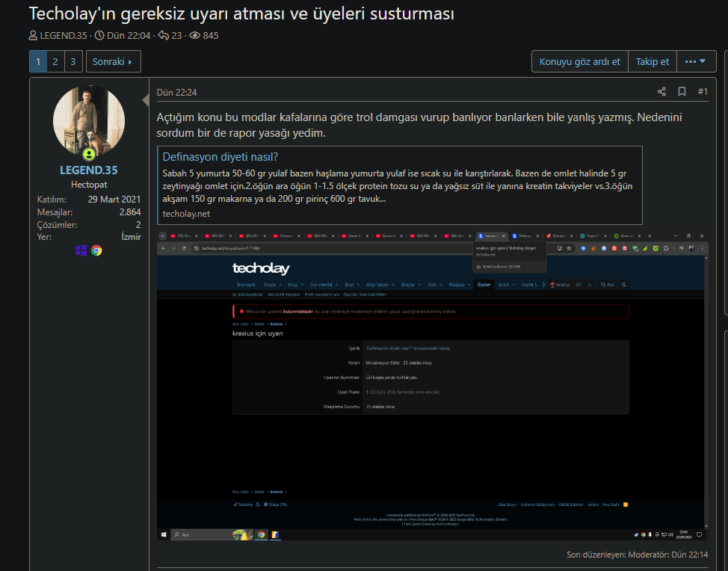Image resolution: width=728 pixels, height=571 pixels.
Task: Click the LEGEND.35 avatar picture
Action: [89, 120]
